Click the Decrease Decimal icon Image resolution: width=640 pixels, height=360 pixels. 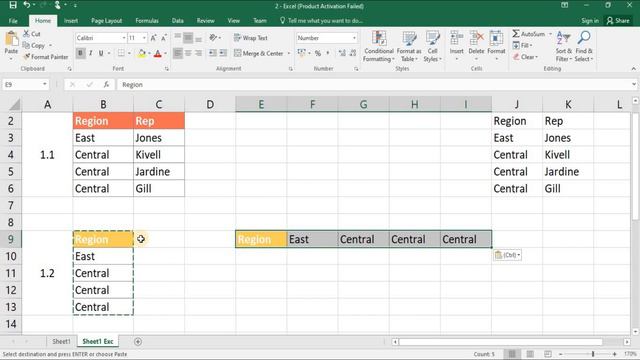(353, 53)
